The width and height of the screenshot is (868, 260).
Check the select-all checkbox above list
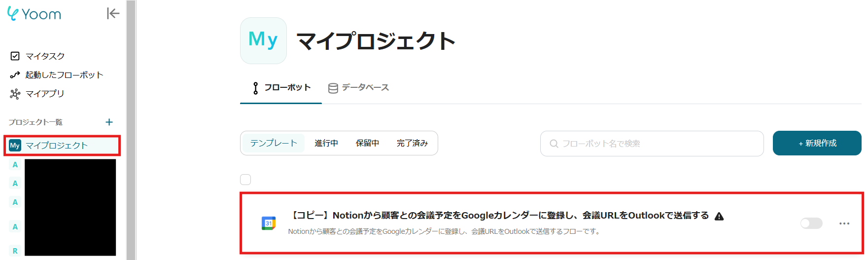(x=245, y=180)
